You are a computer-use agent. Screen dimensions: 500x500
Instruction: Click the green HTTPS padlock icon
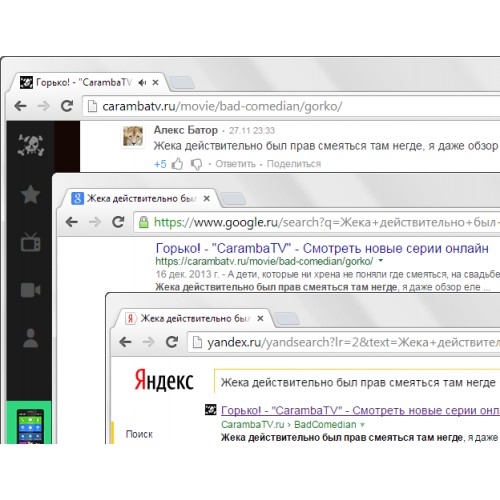click(x=144, y=222)
